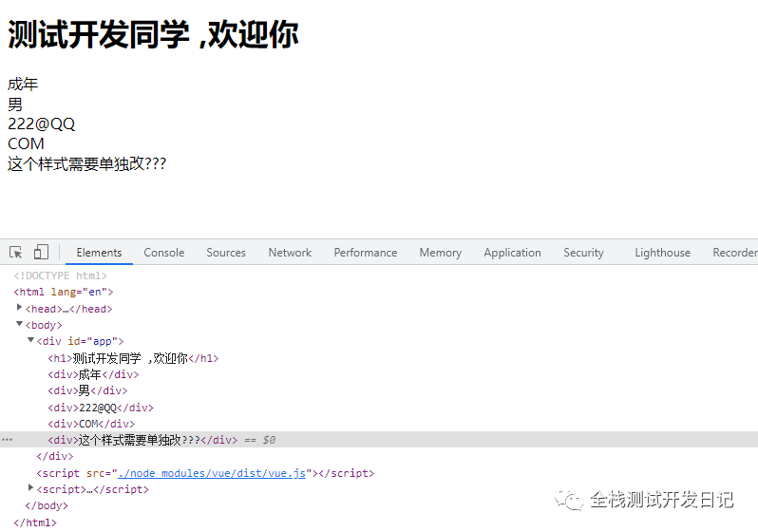The height and width of the screenshot is (532, 758).
Task: Select the <div>男</div> node
Action: click(87, 390)
